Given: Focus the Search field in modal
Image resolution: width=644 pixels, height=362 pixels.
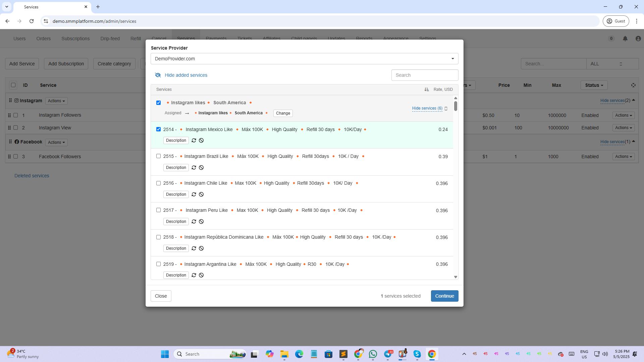Looking at the screenshot, I should 425,75.
